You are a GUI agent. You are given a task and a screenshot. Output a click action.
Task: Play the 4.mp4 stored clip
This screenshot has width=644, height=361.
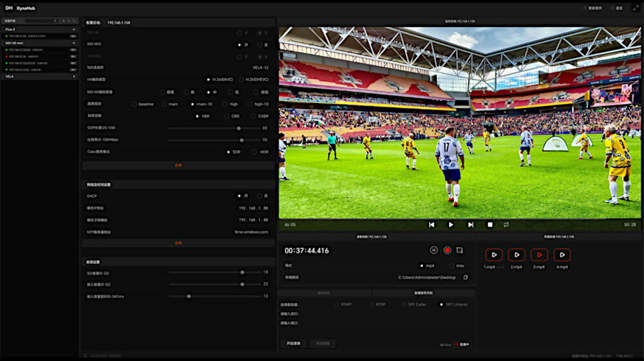pos(562,255)
